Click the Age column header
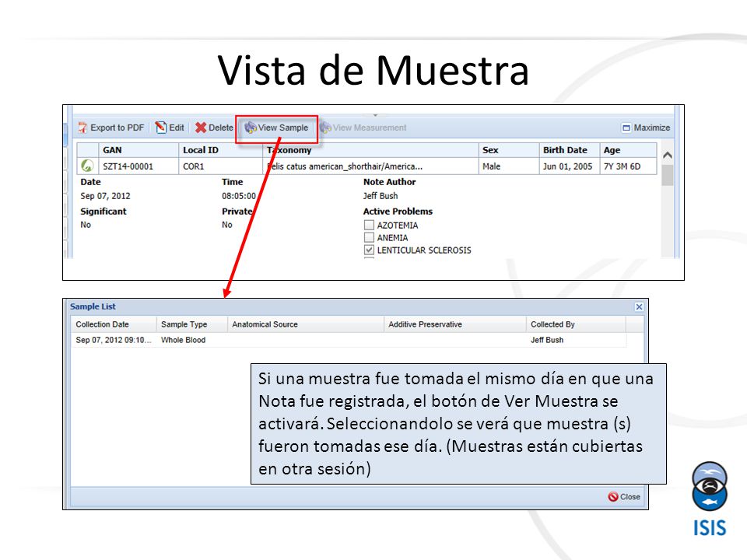The image size is (747, 560). pos(628,150)
